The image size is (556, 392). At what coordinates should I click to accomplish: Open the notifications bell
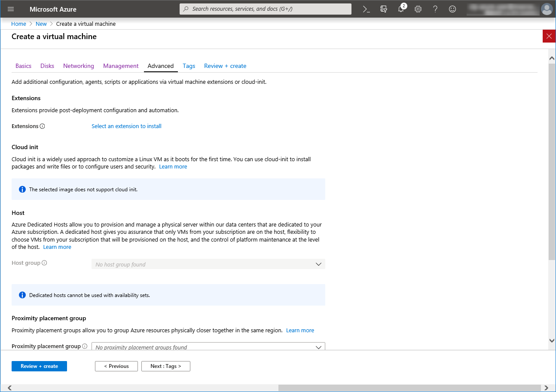click(x=401, y=9)
